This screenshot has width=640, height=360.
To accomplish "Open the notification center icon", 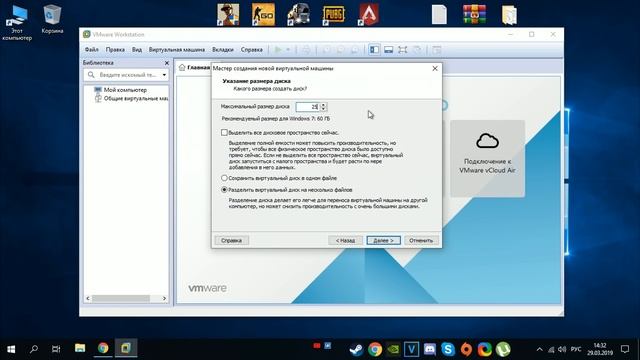I will pos(625,349).
